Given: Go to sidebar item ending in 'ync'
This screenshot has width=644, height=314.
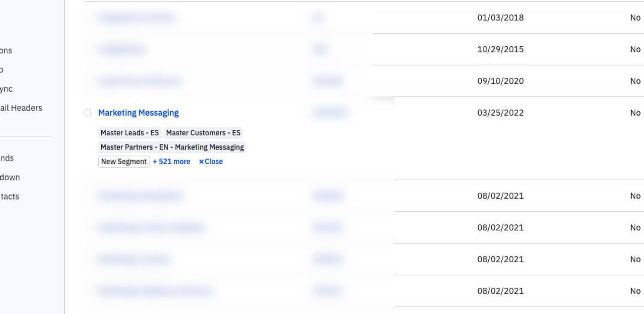Looking at the screenshot, I should pyautogui.click(x=6, y=89).
